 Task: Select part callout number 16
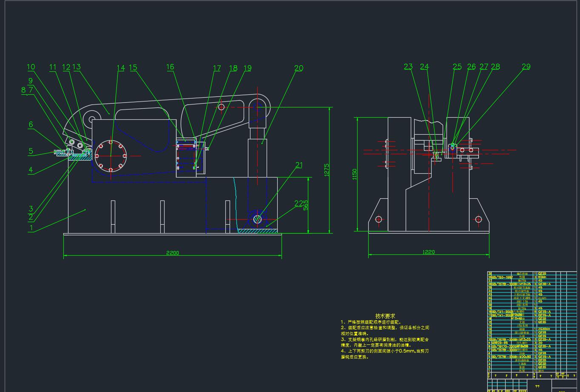click(x=170, y=67)
